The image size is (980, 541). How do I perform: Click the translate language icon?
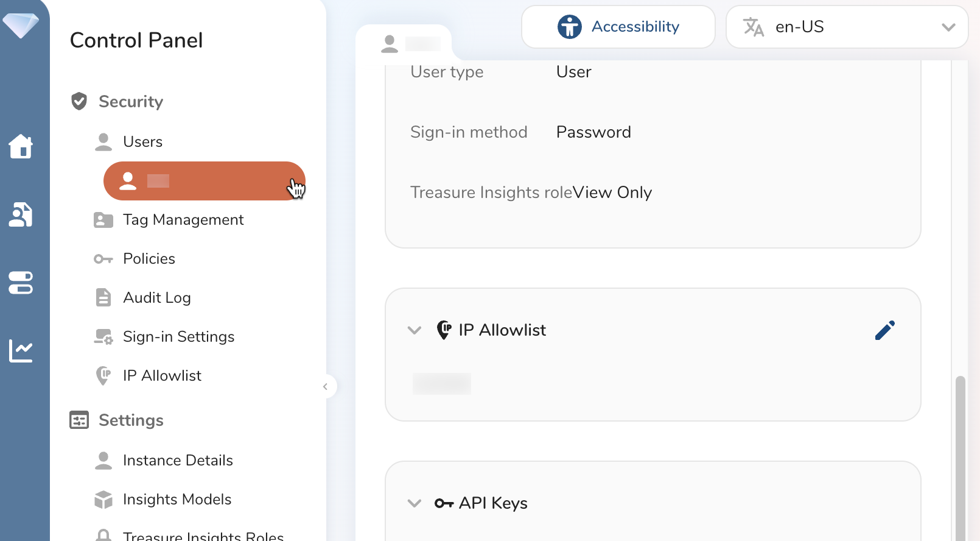[754, 27]
